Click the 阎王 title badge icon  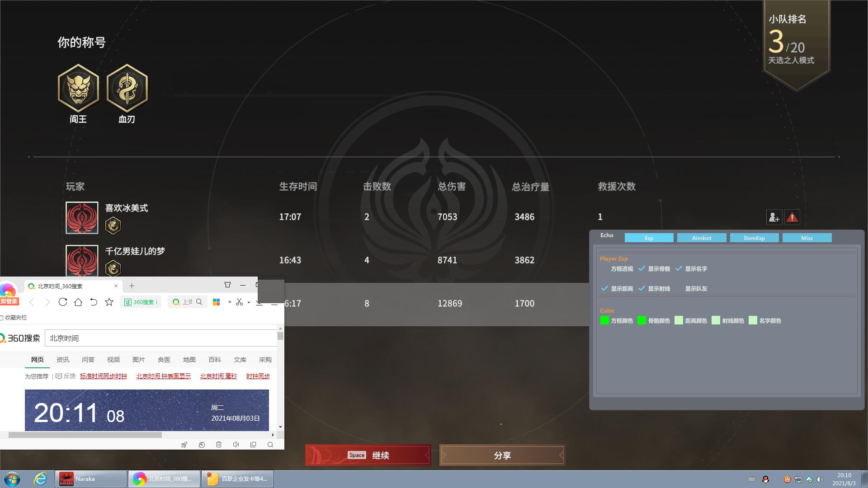(78, 88)
